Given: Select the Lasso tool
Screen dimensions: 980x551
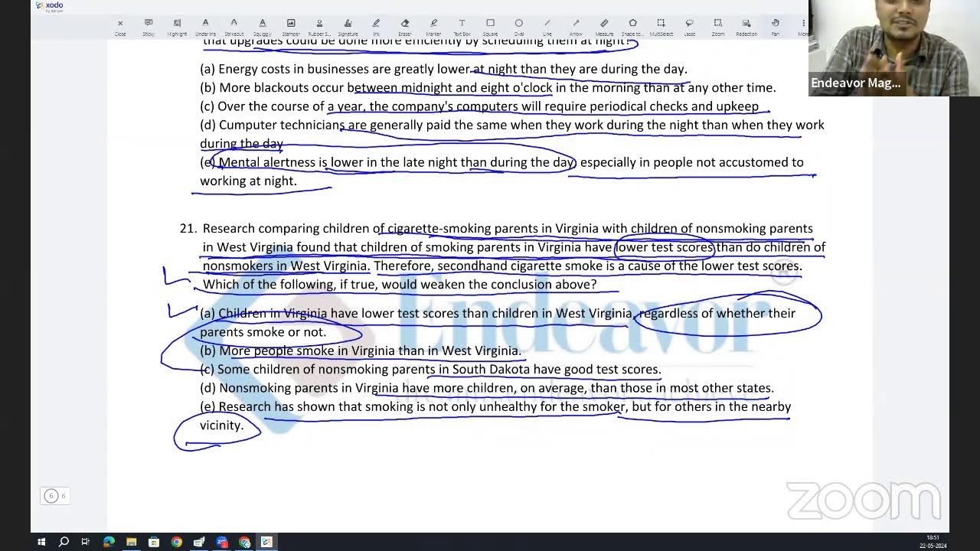Looking at the screenshot, I should (x=689, y=27).
